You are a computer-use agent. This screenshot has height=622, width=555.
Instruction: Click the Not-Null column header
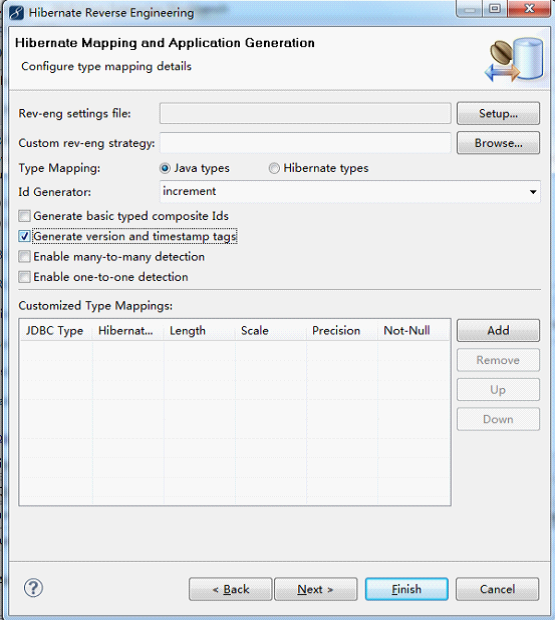414,330
